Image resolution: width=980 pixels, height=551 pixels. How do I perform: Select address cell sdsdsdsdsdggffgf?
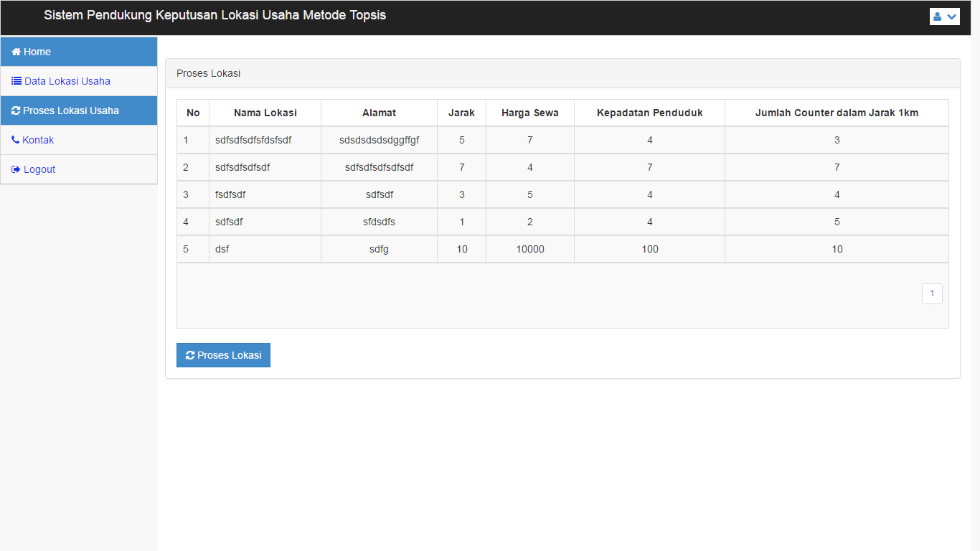click(x=379, y=140)
